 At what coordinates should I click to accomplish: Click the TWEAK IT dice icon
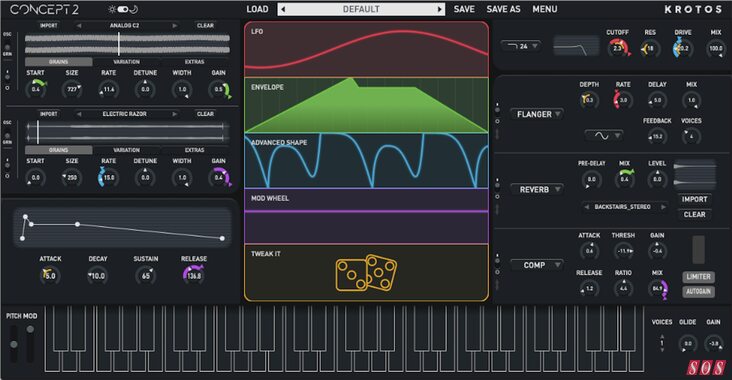[x=366, y=273]
